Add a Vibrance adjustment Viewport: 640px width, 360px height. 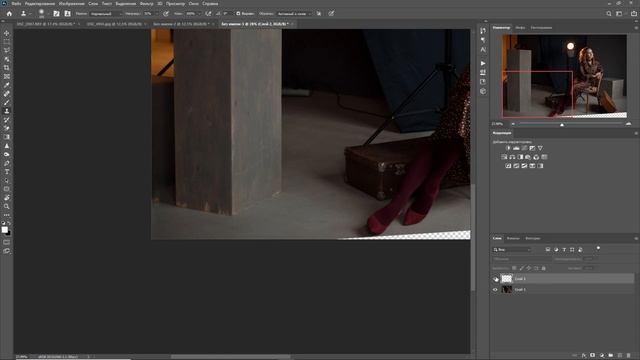pyautogui.click(x=540, y=148)
